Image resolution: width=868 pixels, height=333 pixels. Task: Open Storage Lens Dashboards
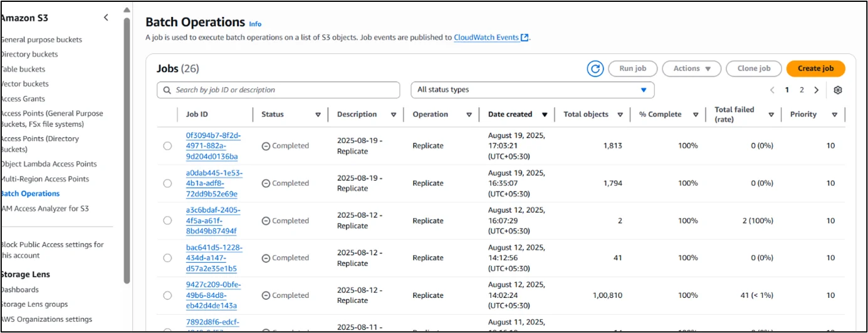pyautogui.click(x=19, y=290)
